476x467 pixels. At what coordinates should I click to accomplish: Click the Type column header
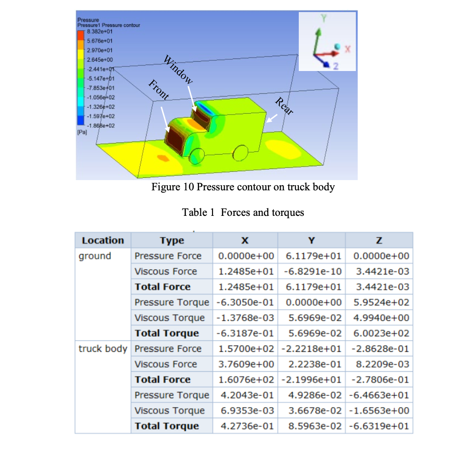coord(172,240)
